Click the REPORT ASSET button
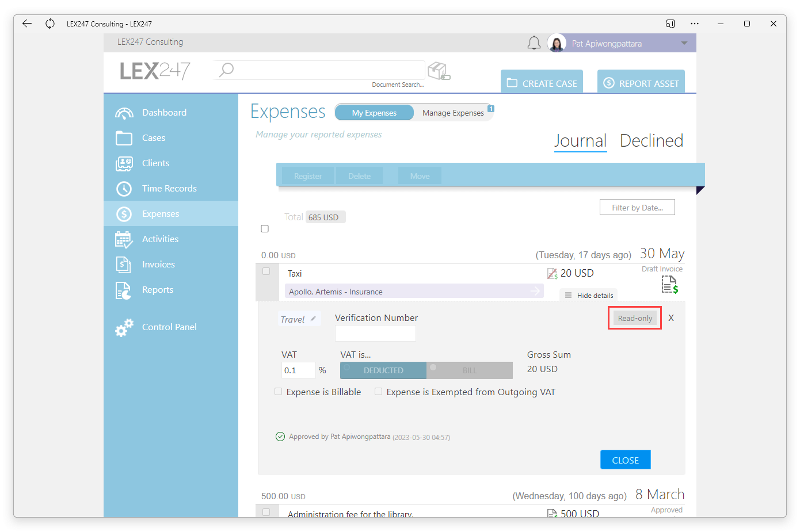This screenshot has width=800, height=532. tap(641, 82)
